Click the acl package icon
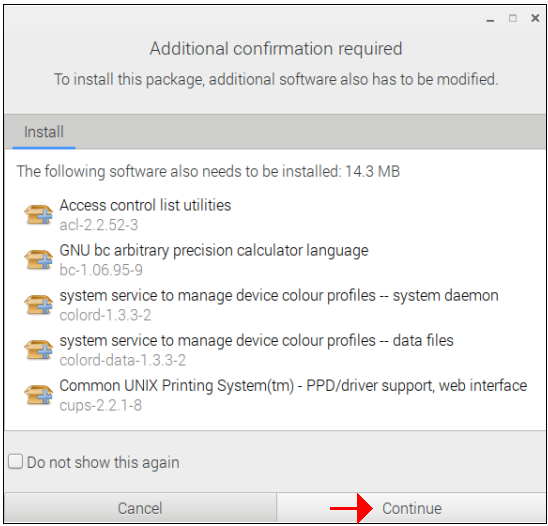The image size is (548, 526). coord(38,215)
